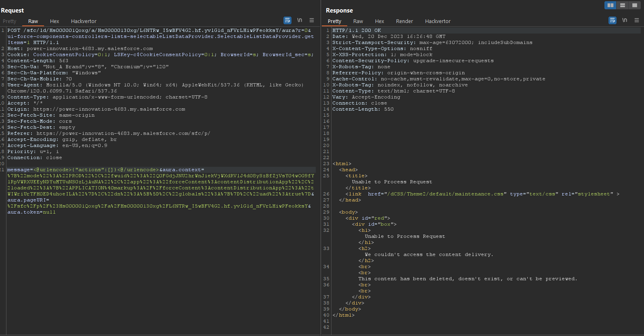Open Response Hackvertor tab
The image size is (644, 336).
click(x=438, y=21)
